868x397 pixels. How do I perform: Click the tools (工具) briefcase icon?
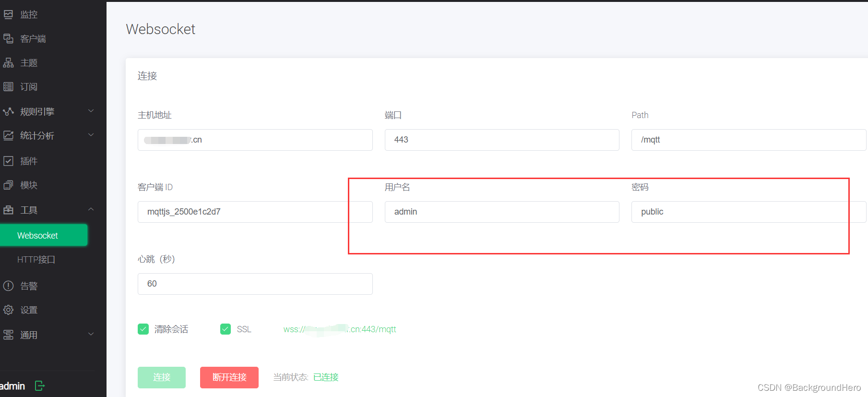[8, 210]
